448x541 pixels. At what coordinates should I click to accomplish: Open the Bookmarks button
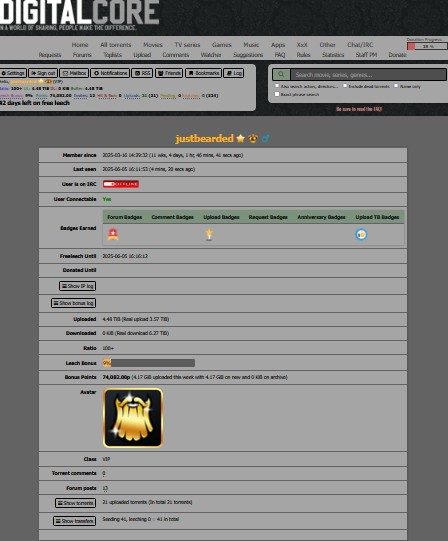point(204,73)
